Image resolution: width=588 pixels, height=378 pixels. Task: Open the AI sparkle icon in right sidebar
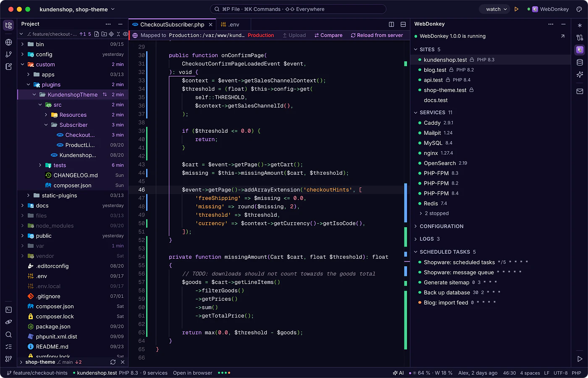pos(580,75)
